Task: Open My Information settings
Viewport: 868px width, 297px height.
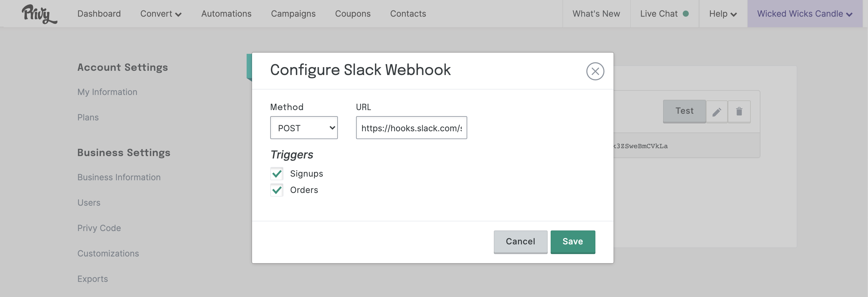Action: point(107,92)
